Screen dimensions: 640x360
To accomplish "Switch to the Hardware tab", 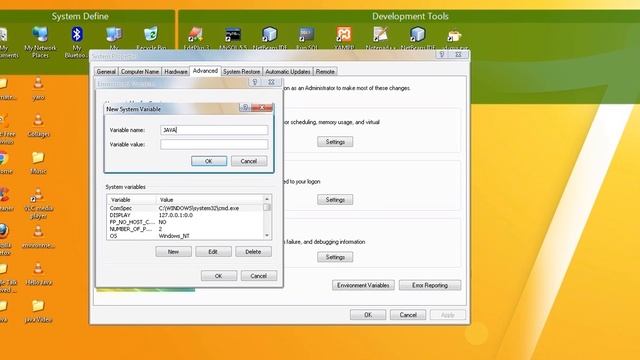I will point(176,71).
